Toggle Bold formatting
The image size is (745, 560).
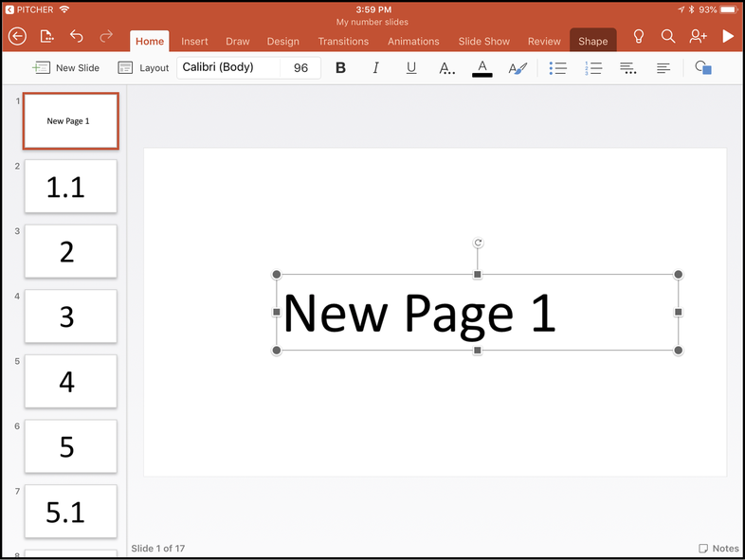341,68
